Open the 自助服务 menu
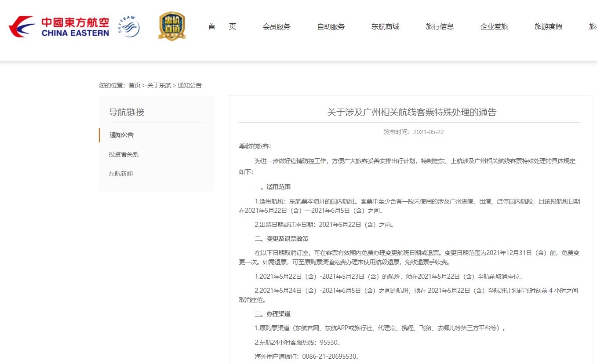This screenshot has width=597, height=364. [331, 26]
